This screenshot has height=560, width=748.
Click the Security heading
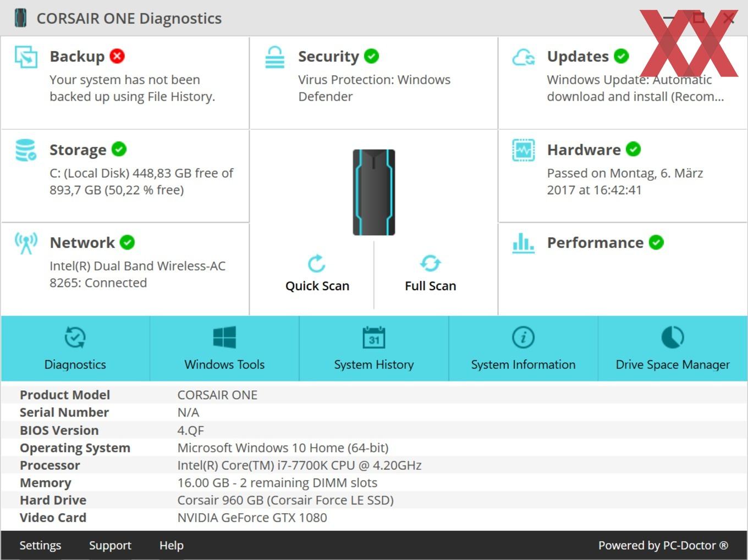328,56
